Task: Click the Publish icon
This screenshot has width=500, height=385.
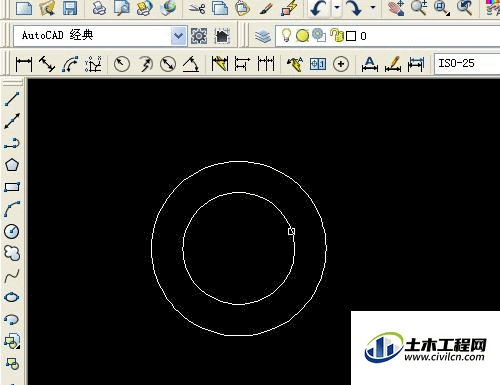Action: (145, 7)
